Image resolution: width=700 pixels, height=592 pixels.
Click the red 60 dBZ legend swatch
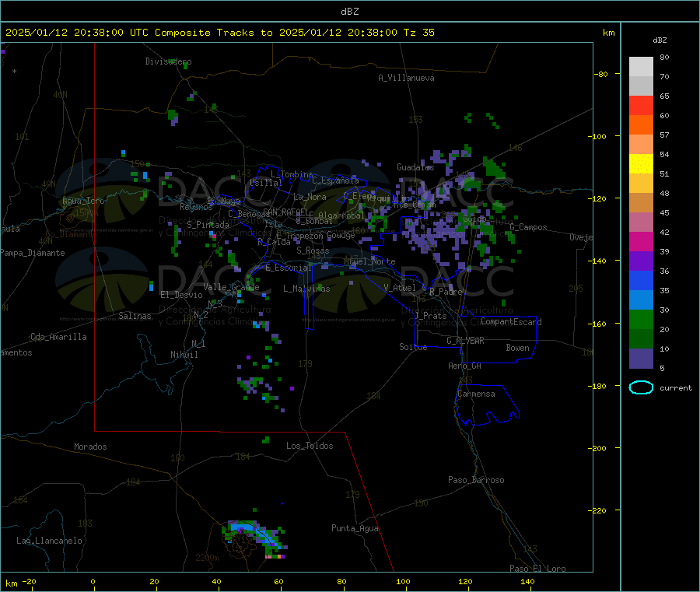[x=641, y=105]
